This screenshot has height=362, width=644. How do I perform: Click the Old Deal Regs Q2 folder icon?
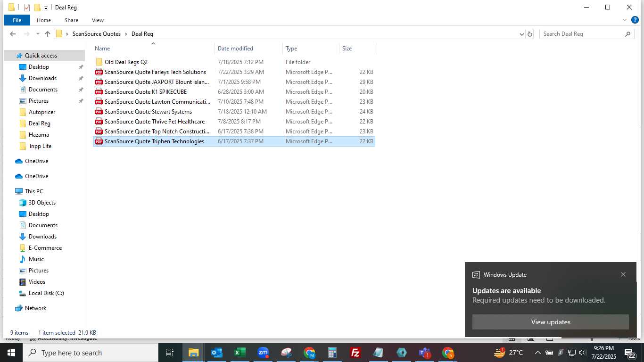99,62
